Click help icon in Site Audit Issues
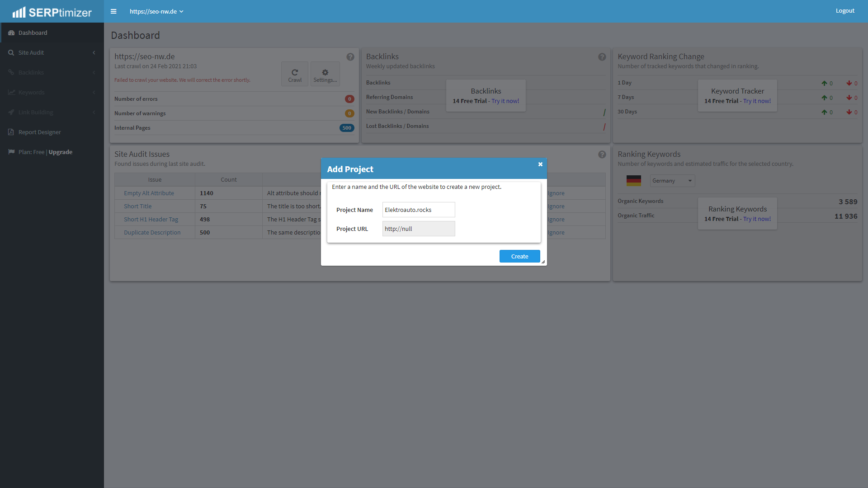Screen dimensions: 868x488 pos(602,155)
